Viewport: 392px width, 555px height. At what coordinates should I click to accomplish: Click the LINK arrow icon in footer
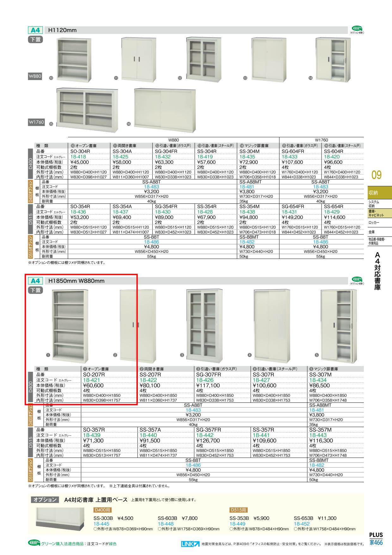[190, 544]
